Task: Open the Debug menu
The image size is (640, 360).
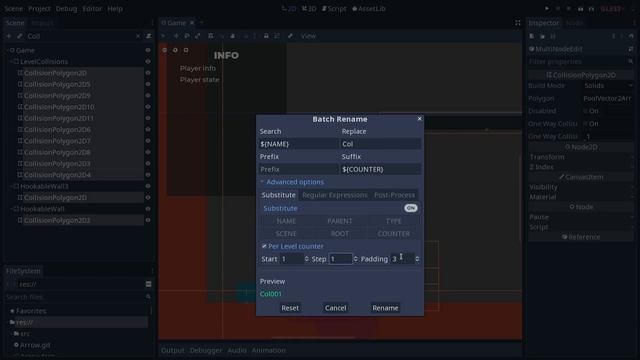Action: 66,9
